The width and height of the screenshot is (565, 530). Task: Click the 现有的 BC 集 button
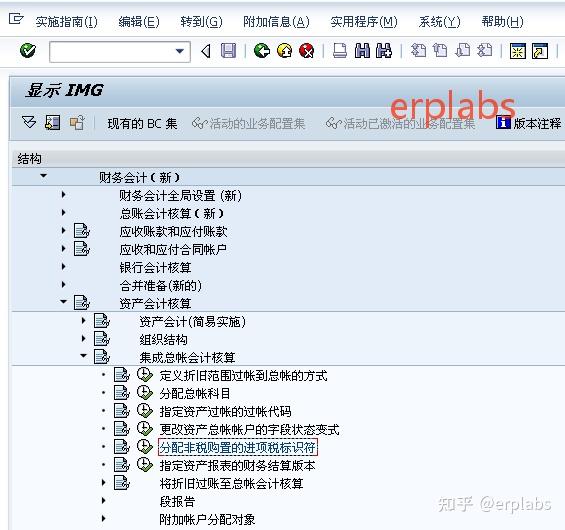(x=142, y=124)
